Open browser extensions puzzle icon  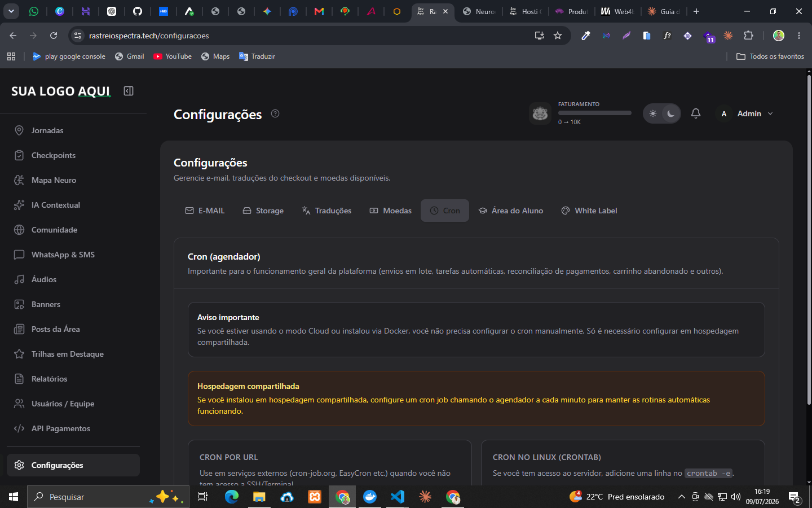[748, 36]
